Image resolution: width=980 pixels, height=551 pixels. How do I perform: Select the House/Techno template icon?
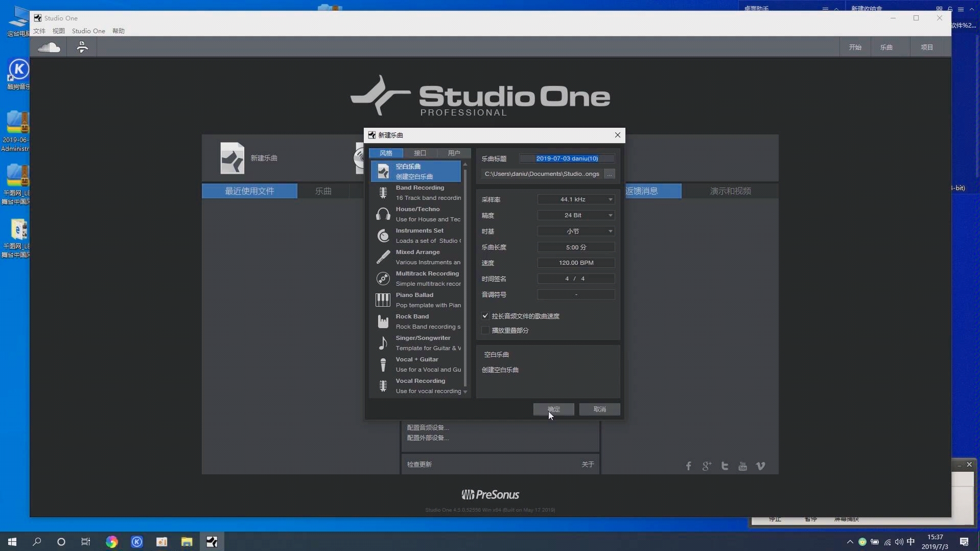click(x=383, y=214)
